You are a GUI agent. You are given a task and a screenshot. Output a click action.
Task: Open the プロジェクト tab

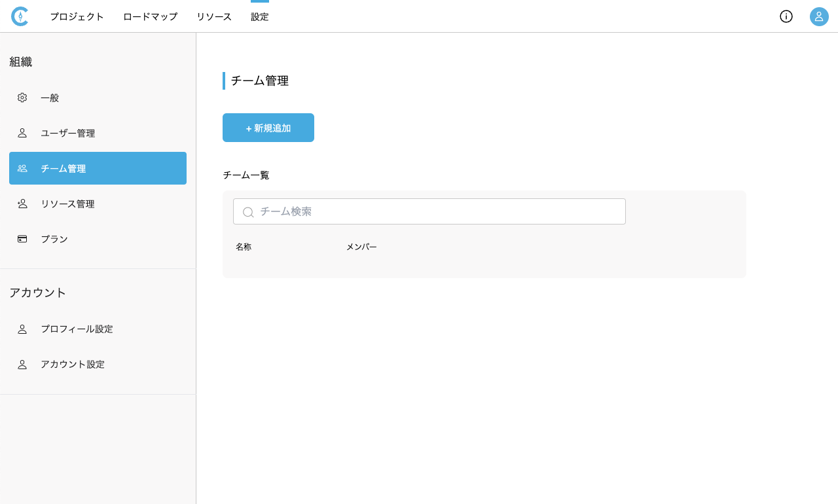pos(77,17)
